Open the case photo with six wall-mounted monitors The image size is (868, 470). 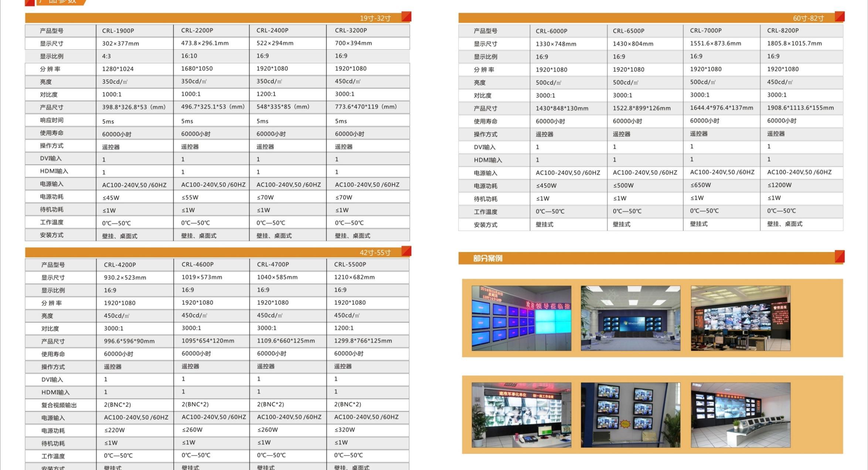[x=630, y=415]
